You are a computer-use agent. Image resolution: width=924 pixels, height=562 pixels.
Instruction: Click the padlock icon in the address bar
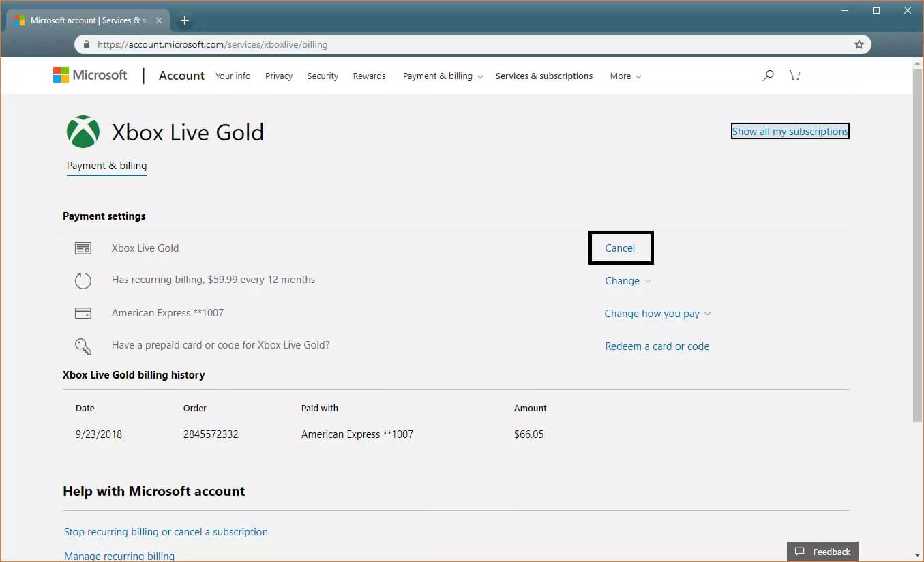coord(87,44)
